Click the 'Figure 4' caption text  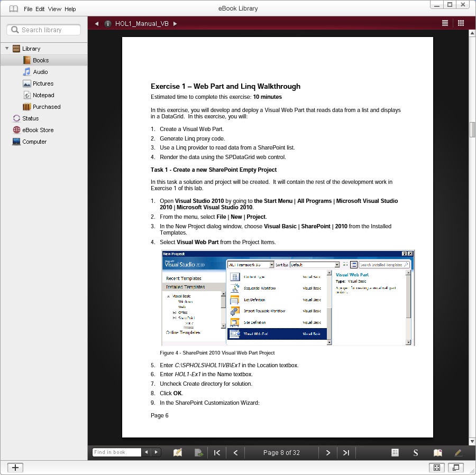point(217,353)
